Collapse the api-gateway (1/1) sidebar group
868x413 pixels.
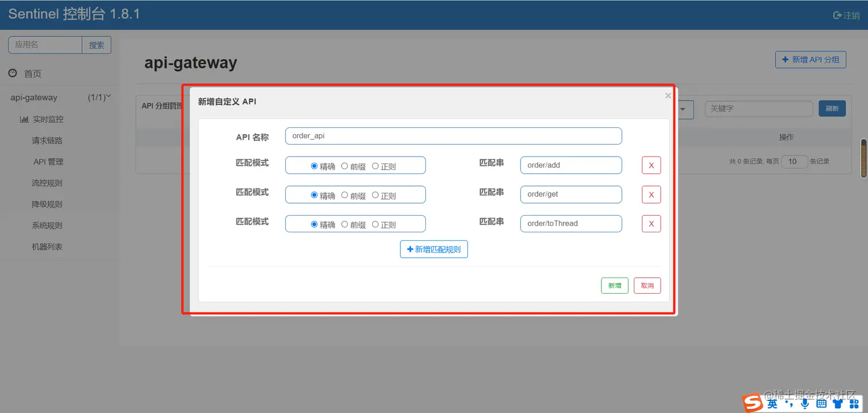point(60,98)
